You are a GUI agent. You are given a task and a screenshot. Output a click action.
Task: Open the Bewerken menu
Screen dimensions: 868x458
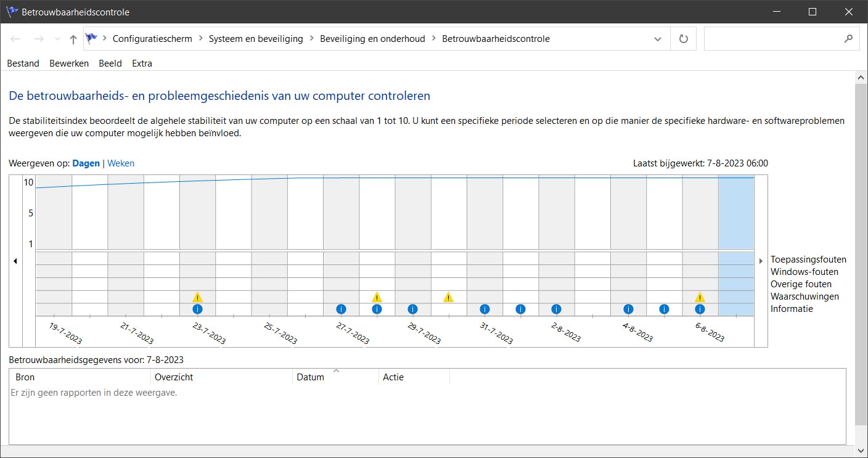click(69, 63)
